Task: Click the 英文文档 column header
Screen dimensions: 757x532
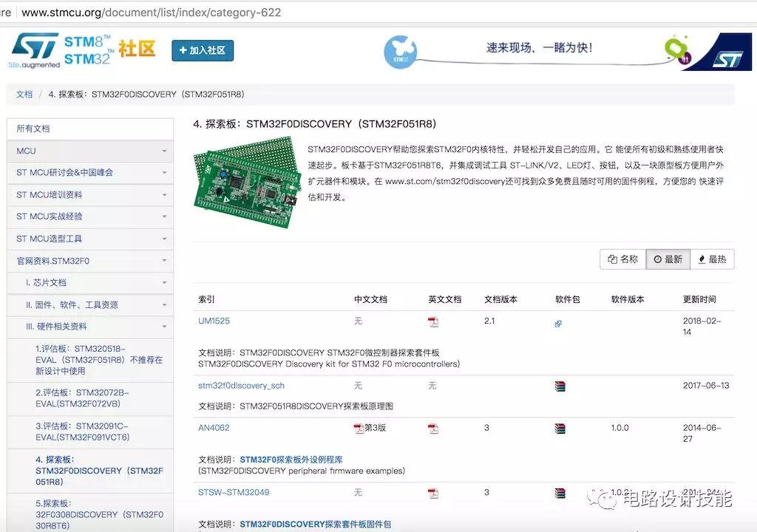Action: pos(444,300)
